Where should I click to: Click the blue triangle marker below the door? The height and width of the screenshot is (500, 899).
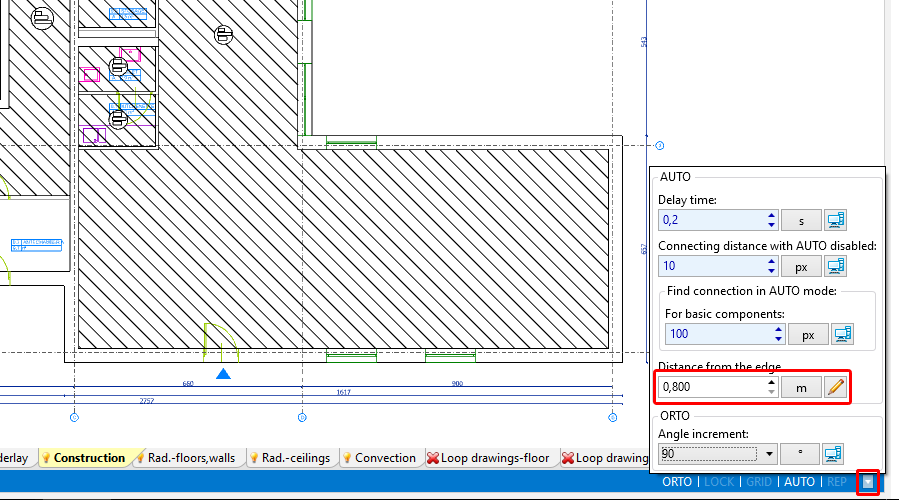[224, 374]
